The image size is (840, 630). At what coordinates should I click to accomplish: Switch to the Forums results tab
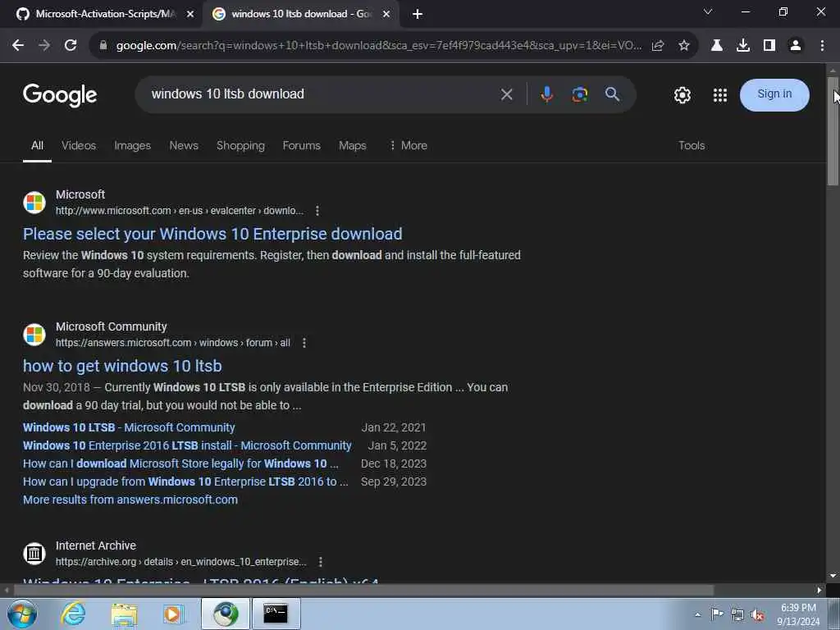pos(302,146)
